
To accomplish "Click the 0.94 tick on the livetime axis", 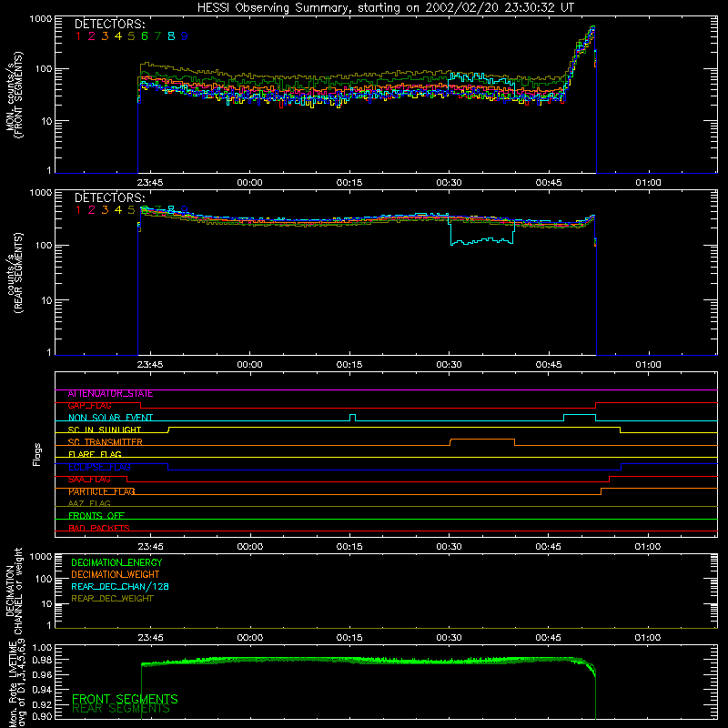I will tap(42, 690).
